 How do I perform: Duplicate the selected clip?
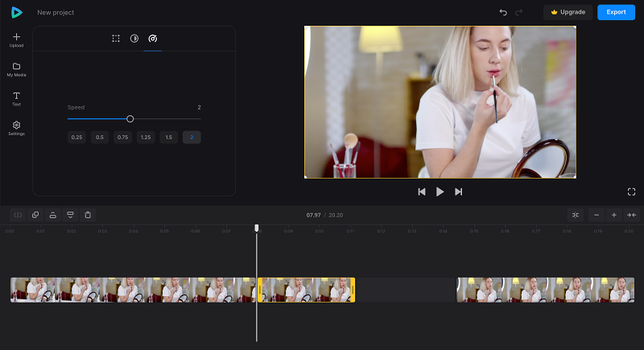tap(35, 215)
